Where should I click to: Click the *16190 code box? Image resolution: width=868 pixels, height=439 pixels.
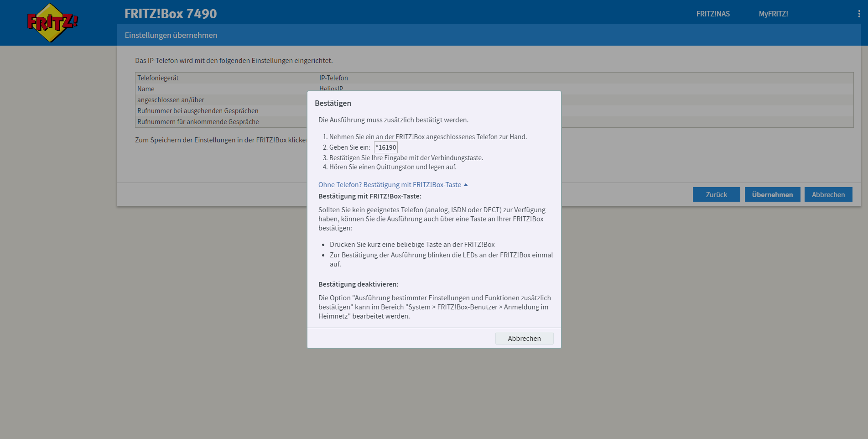pos(386,147)
